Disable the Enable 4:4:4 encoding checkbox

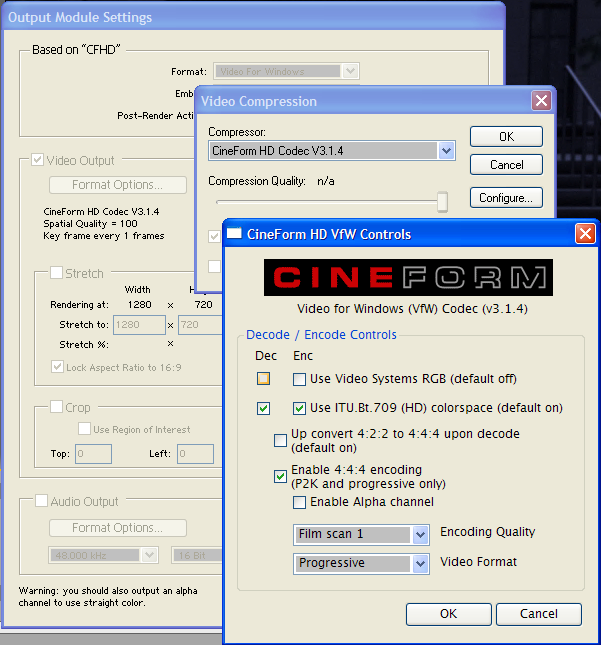pos(281,476)
